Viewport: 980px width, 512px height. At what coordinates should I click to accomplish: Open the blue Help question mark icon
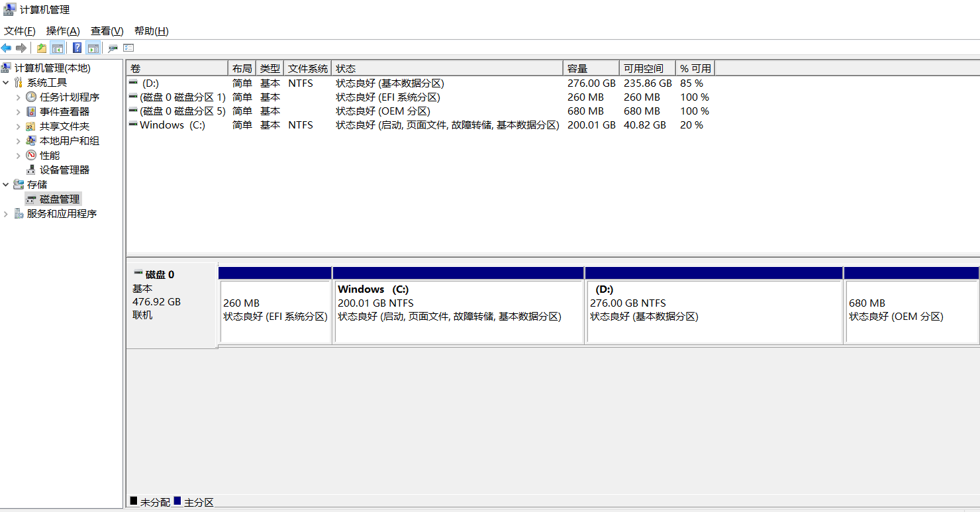(x=77, y=48)
